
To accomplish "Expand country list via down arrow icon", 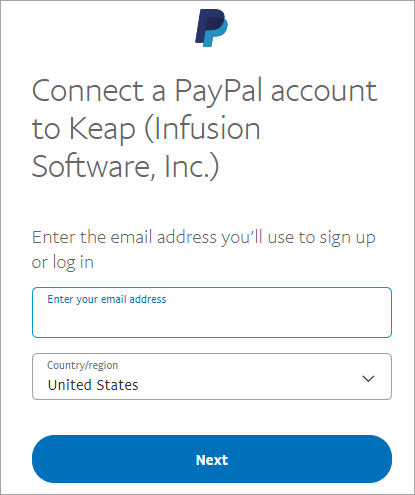I will (368, 379).
